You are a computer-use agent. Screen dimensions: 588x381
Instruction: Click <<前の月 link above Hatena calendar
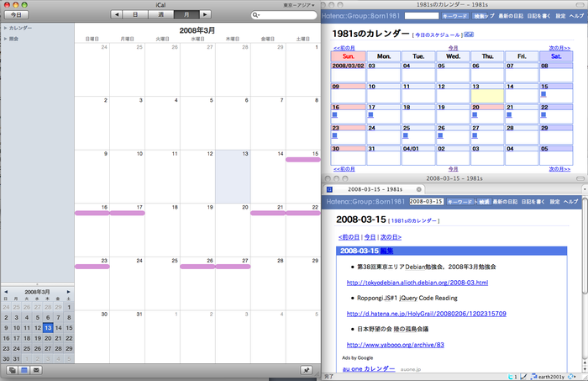[344, 48]
